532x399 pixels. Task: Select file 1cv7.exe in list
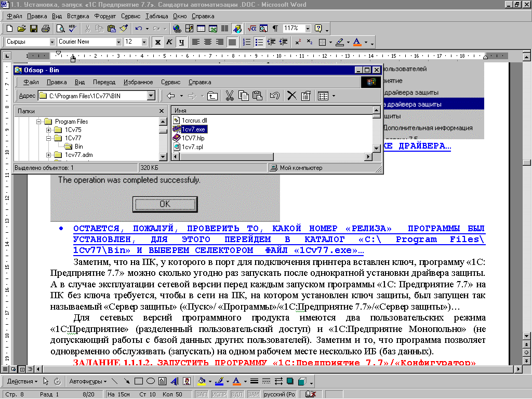pos(194,129)
